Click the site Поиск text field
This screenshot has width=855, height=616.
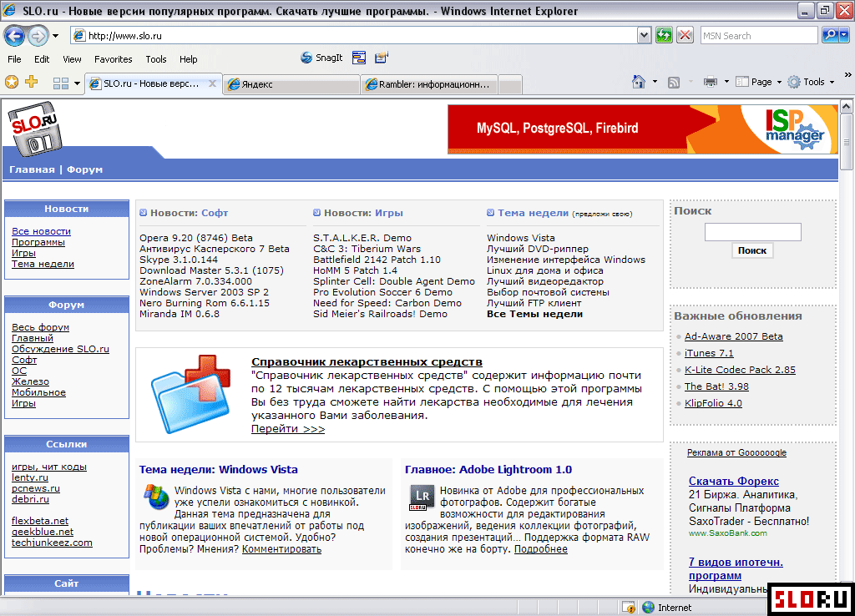coord(752,232)
